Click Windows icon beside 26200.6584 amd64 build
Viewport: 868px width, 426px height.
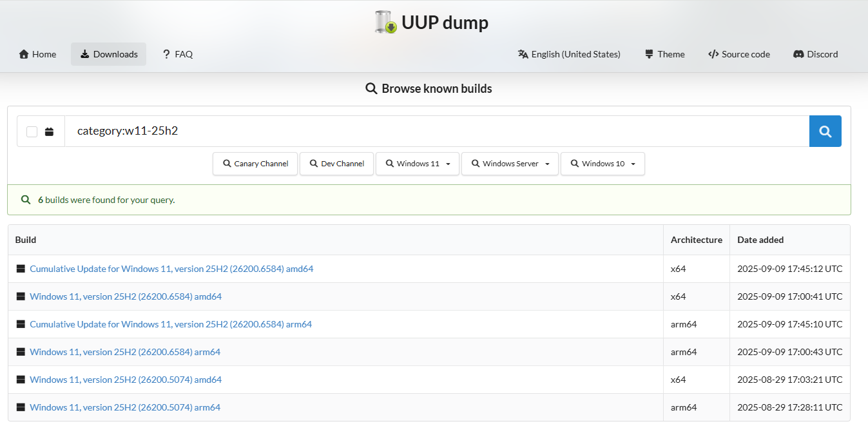[21, 296]
